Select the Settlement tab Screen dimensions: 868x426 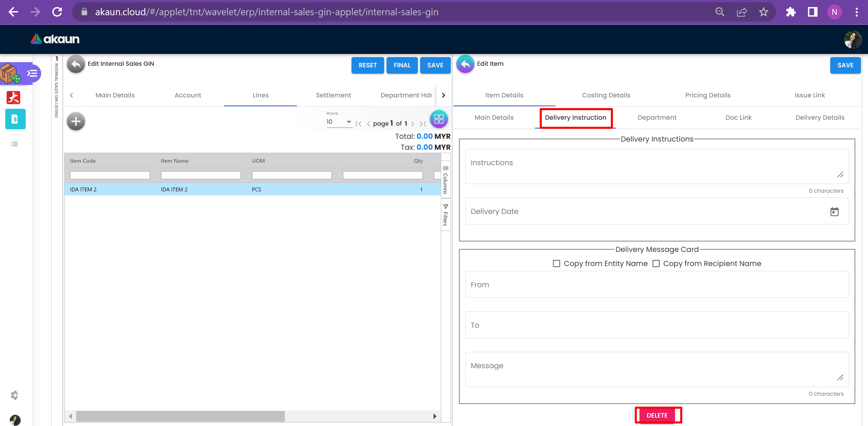[333, 95]
